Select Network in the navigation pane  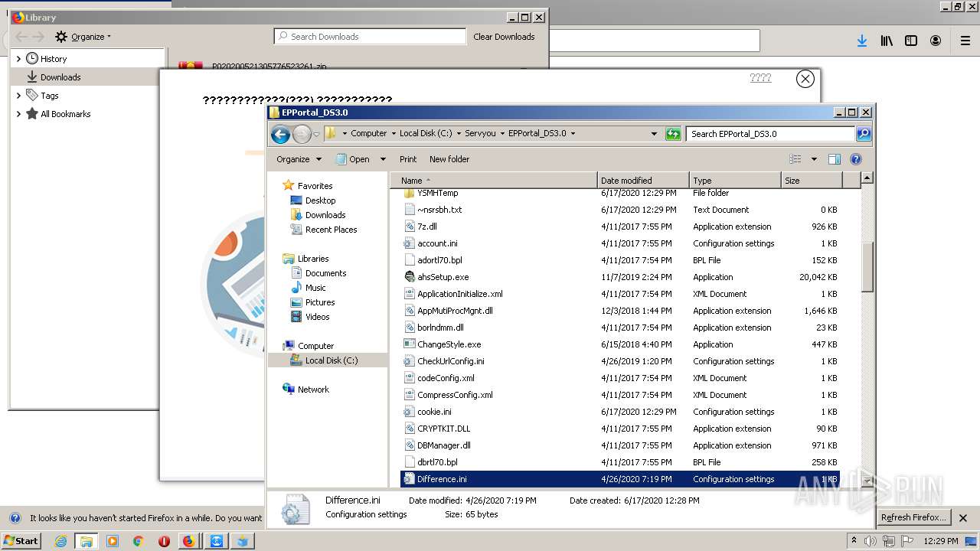pos(313,390)
